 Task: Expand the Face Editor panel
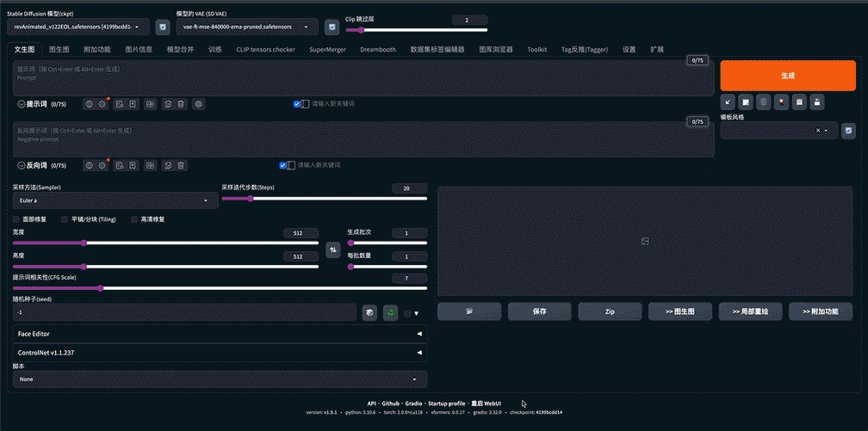point(220,334)
